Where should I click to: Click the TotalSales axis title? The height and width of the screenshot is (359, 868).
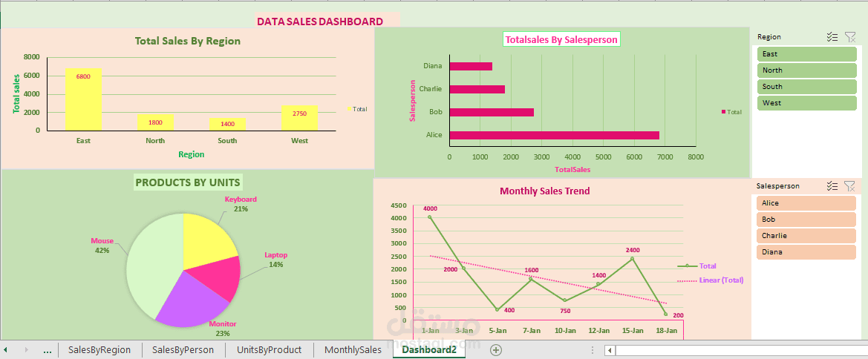click(x=573, y=169)
